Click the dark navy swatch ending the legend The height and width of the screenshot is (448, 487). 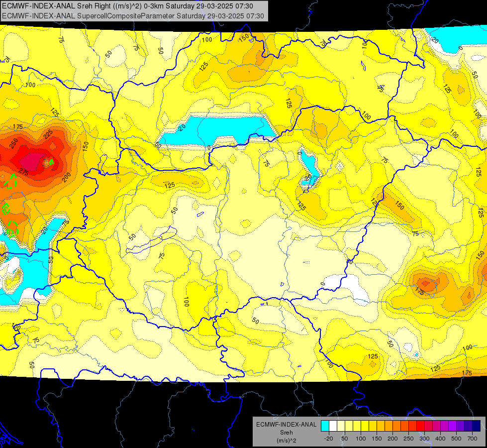click(x=477, y=426)
